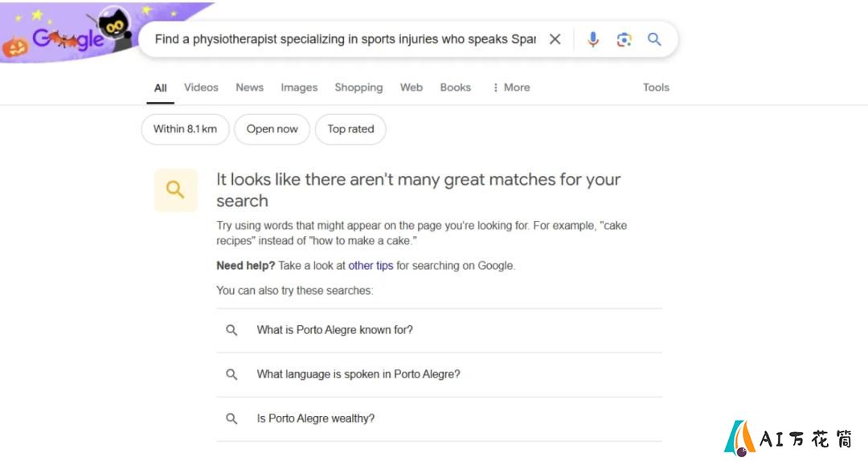Click magnifier icon beside Porto Alegre known for

(231, 330)
